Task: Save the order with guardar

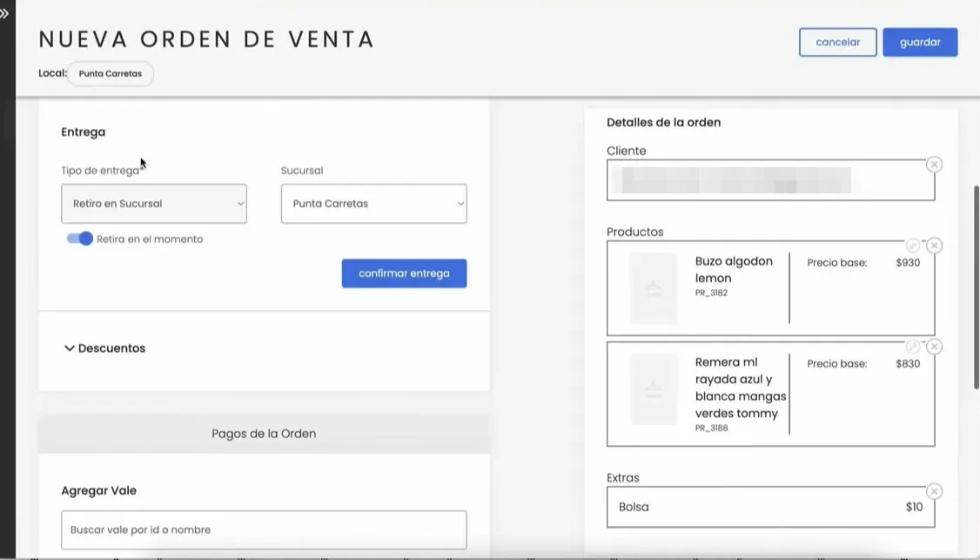Action: pyautogui.click(x=920, y=42)
